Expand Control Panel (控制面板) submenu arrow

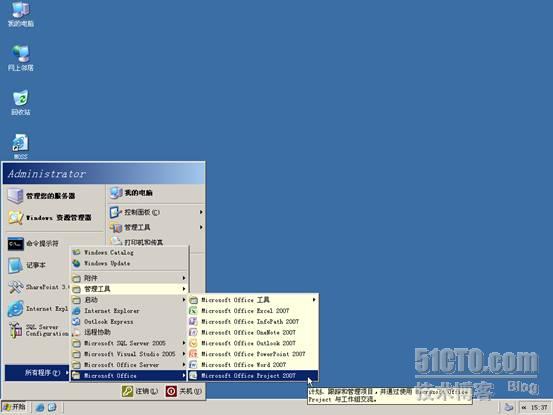[x=201, y=212]
